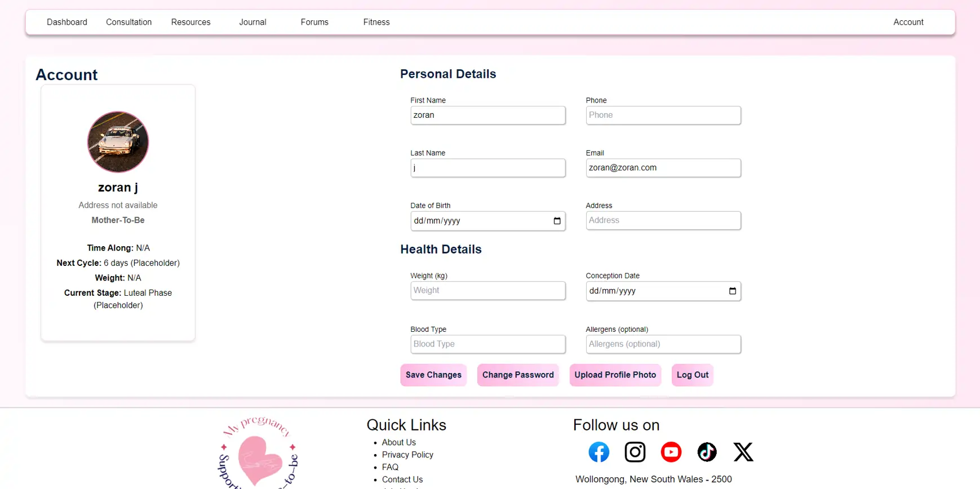Click Upload Profile Photo button

tap(615, 375)
